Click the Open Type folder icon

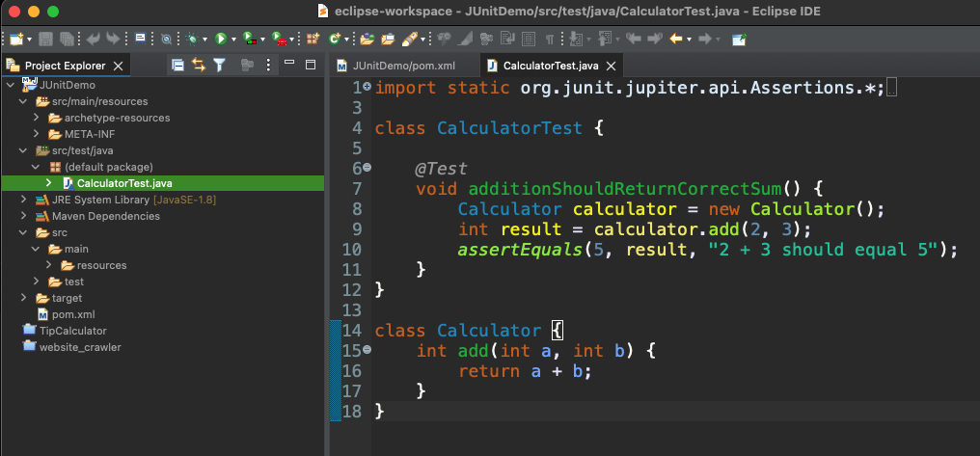pos(367,40)
